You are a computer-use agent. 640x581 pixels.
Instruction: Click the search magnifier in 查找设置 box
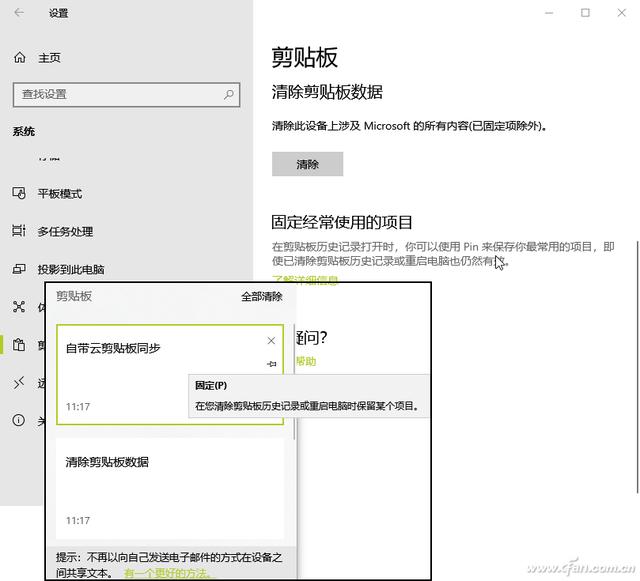[229, 95]
